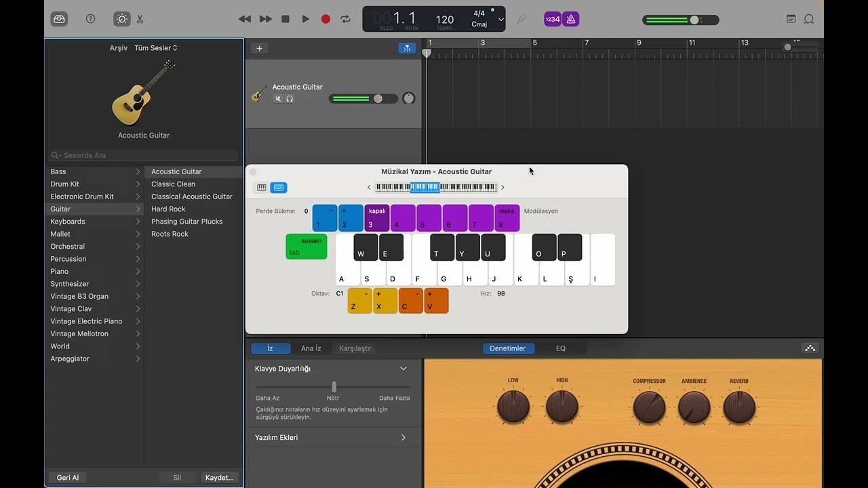Switch to piano keyboard view icon
This screenshot has width=868, height=488.
coord(261,188)
